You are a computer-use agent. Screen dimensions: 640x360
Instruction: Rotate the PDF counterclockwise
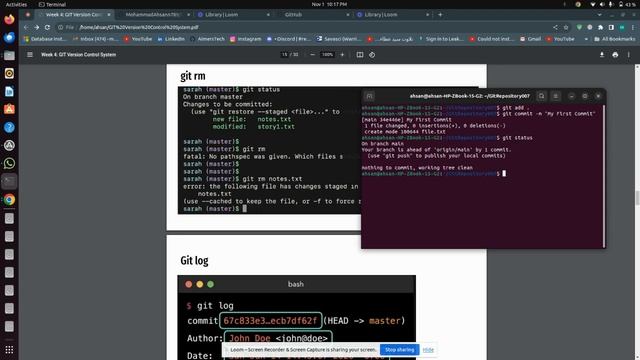(x=372, y=54)
